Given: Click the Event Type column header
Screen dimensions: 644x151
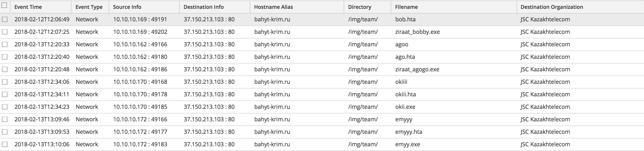Looking at the screenshot, I should pos(89,7).
